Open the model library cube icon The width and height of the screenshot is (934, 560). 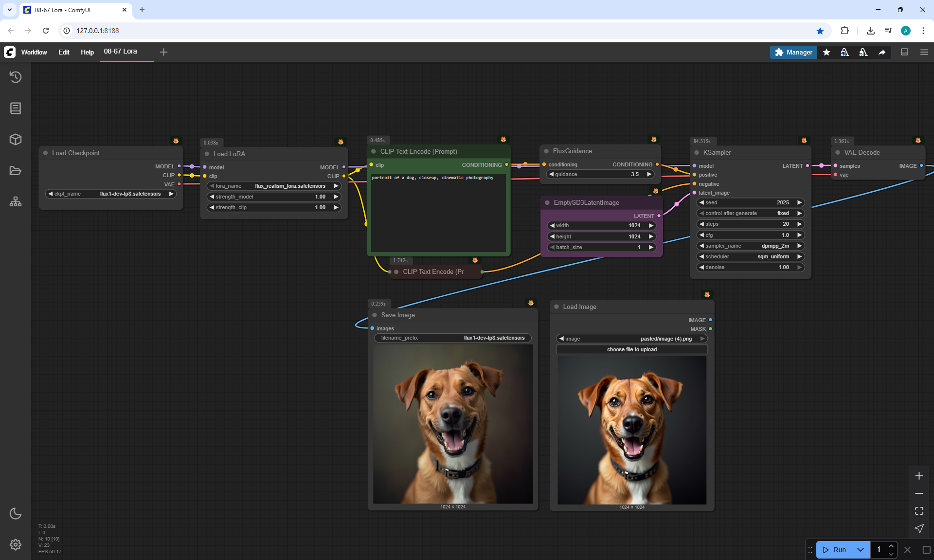(16, 140)
